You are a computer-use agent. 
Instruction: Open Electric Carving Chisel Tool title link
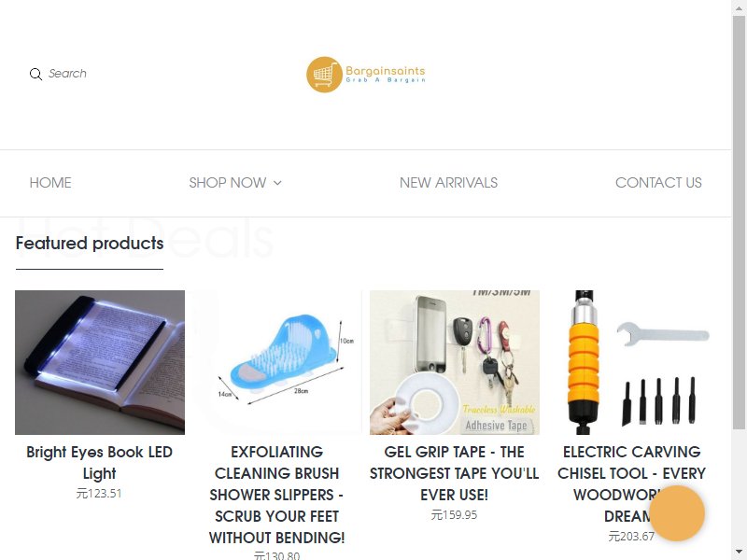click(631, 483)
